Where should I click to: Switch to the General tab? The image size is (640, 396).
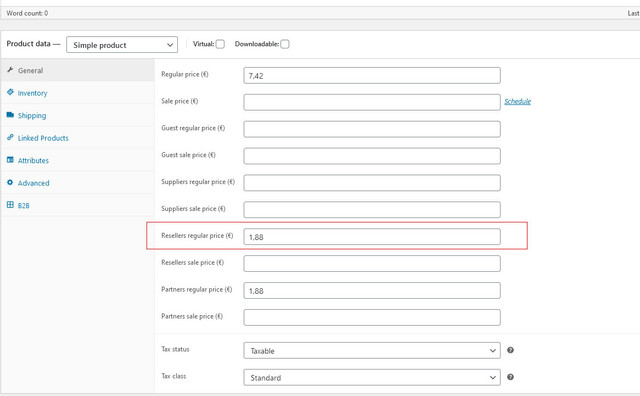(78, 70)
